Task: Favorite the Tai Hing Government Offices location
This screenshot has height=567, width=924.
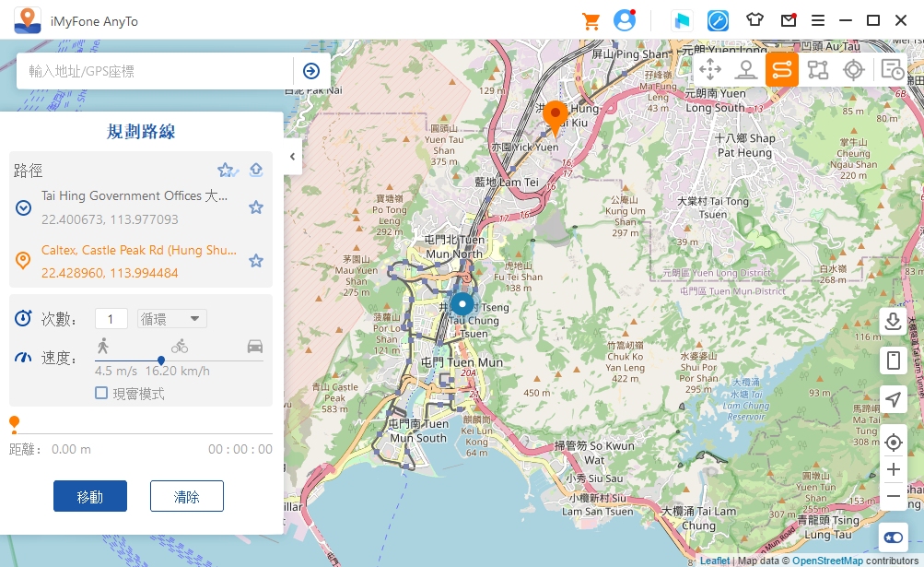Action: click(256, 207)
